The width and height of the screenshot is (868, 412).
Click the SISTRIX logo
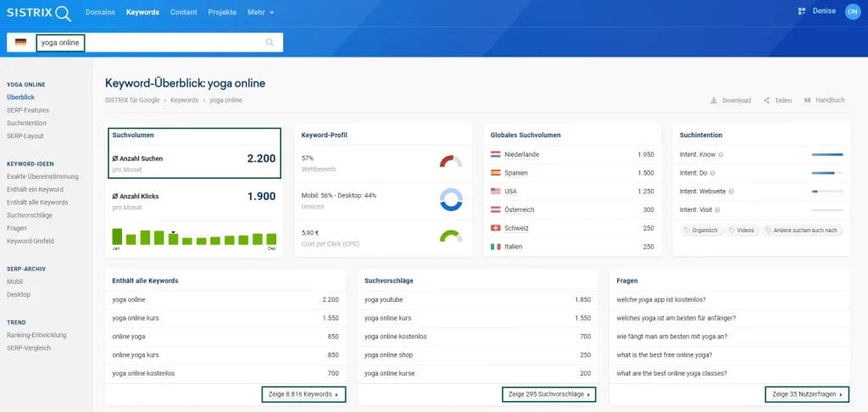39,13
